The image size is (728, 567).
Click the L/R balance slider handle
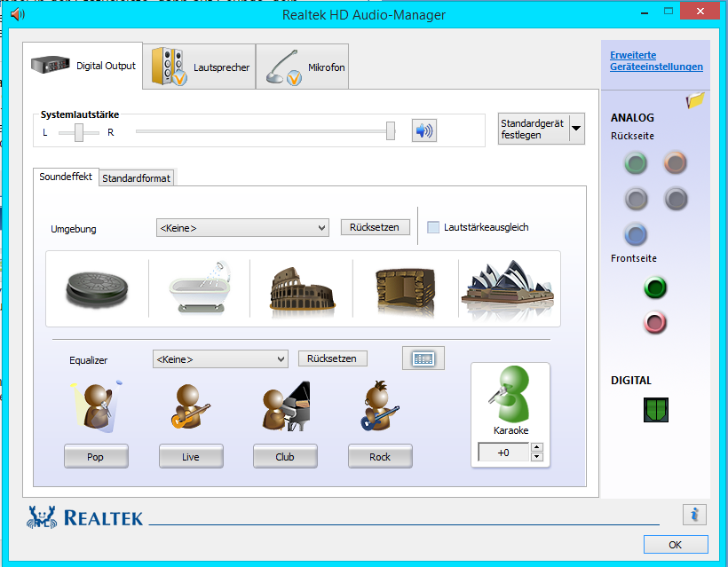click(79, 132)
